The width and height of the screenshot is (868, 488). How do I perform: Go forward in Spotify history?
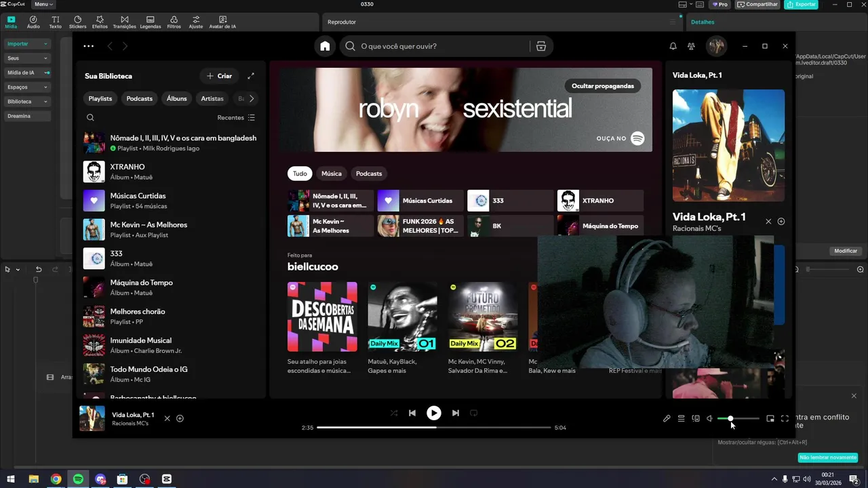[125, 46]
